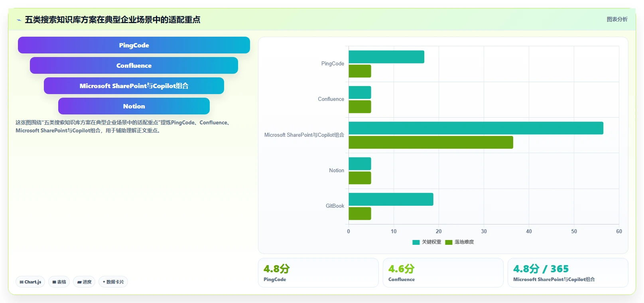Select the Confluence funnel bar

click(134, 65)
